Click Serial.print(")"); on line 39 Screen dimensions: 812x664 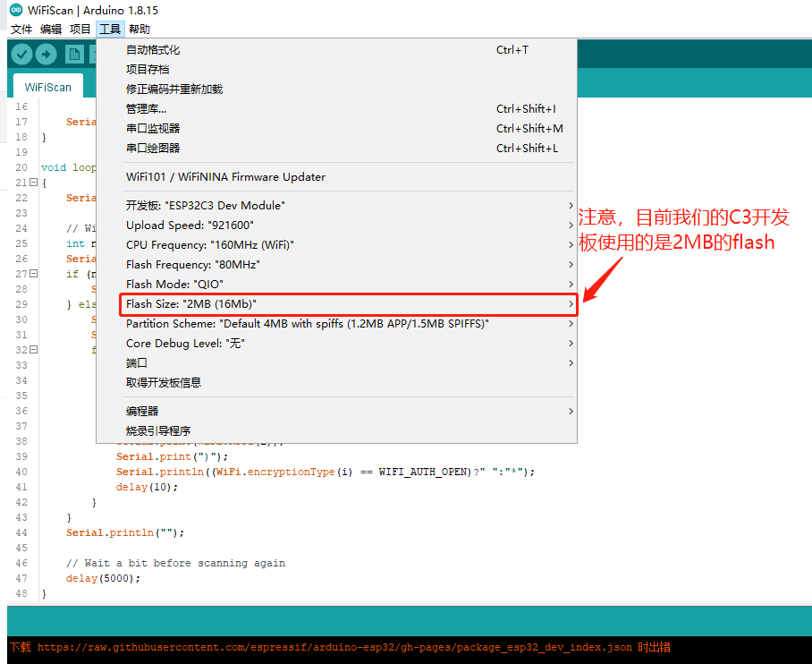tap(172, 456)
